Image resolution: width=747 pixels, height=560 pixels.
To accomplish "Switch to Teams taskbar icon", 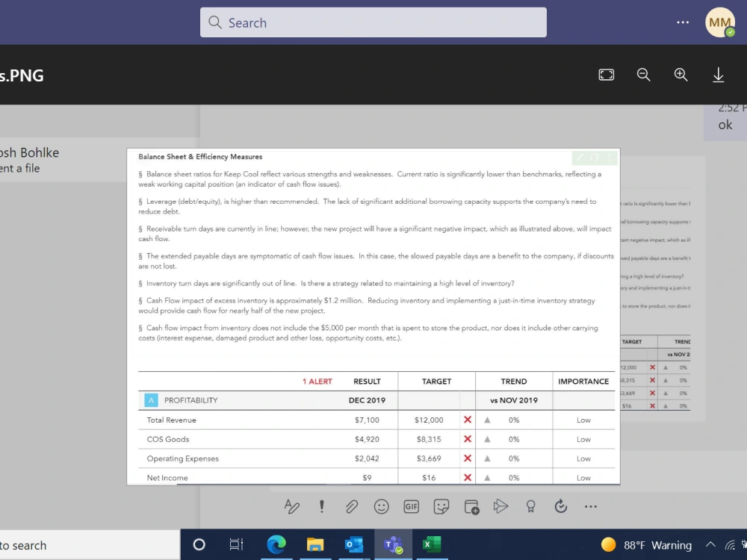I will (x=393, y=544).
